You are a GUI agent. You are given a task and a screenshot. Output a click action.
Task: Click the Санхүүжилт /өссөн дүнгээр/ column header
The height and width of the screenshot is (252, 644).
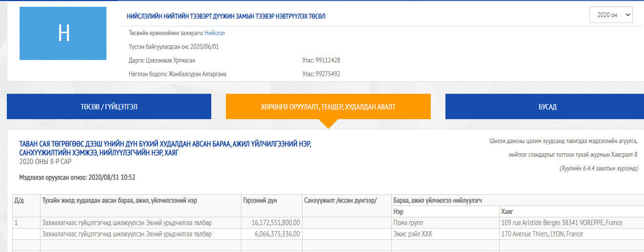347,206
